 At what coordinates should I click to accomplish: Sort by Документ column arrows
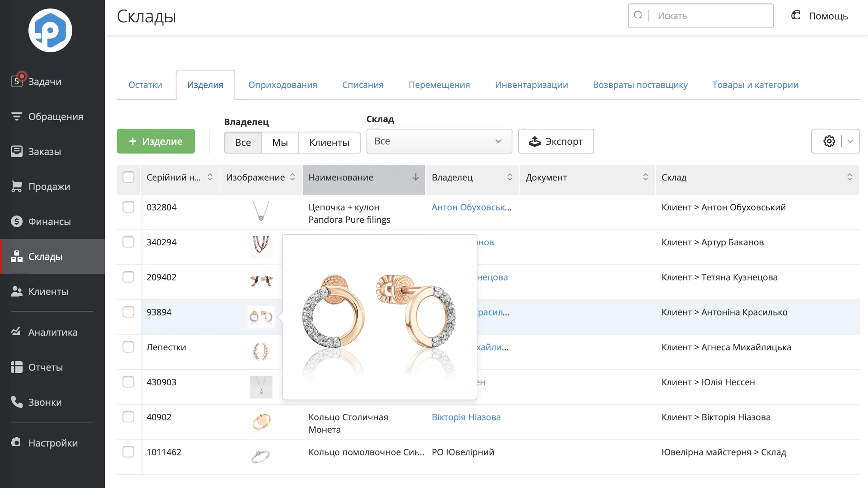coord(645,177)
